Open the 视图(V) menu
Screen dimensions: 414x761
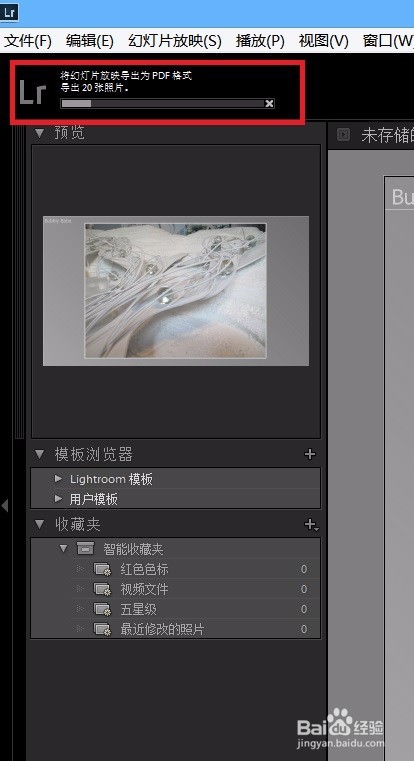point(323,41)
